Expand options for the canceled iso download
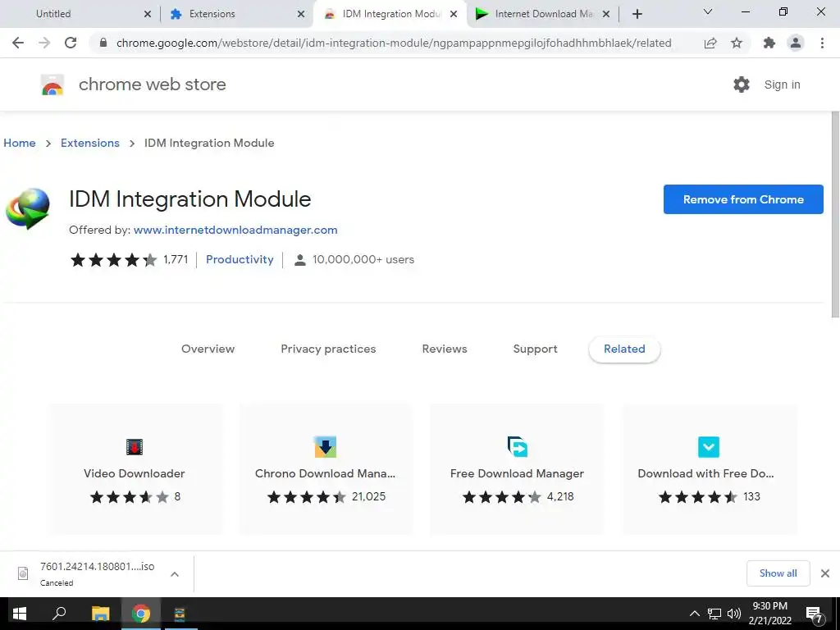The width and height of the screenshot is (840, 630). tap(175, 573)
